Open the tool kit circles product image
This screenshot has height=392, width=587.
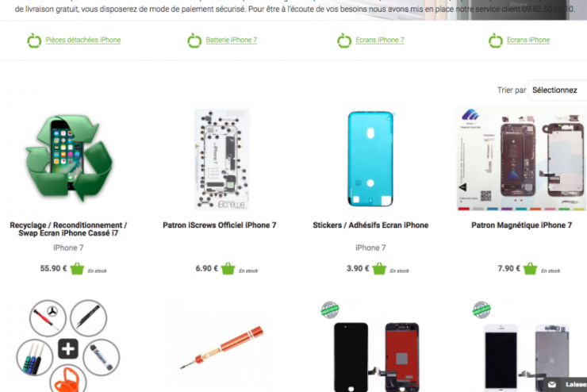(x=68, y=345)
